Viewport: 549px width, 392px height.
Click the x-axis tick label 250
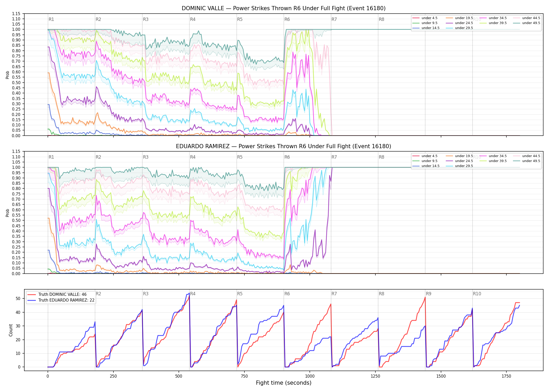113,376
